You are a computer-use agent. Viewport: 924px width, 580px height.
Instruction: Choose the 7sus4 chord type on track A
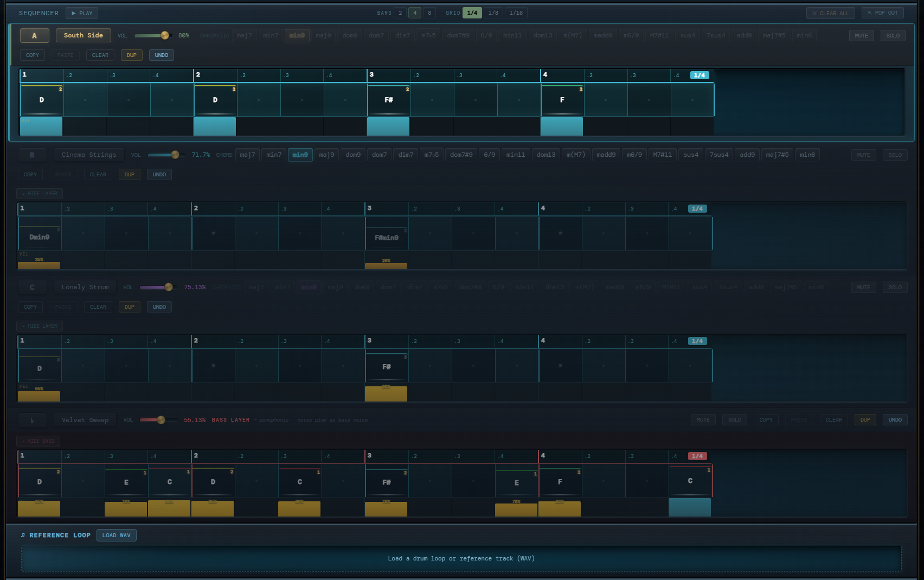(x=715, y=35)
